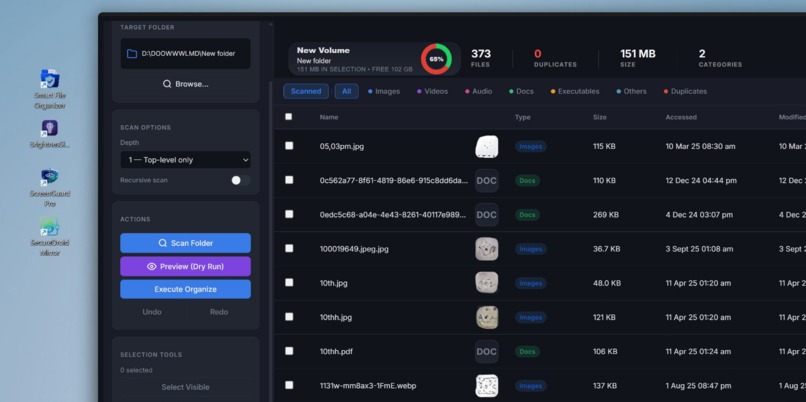Check the box for 100019649.jpeg.jpg
806x402 pixels.
click(x=289, y=248)
